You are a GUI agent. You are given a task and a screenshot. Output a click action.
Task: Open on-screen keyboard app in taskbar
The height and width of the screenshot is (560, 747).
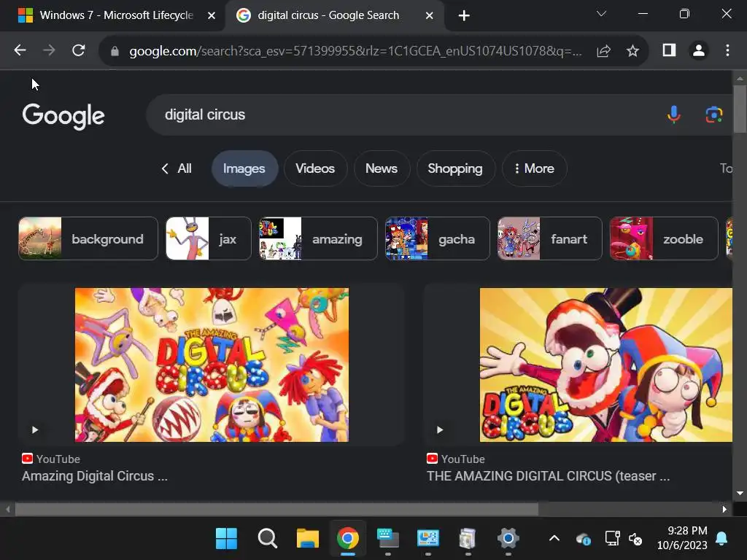coord(388,539)
